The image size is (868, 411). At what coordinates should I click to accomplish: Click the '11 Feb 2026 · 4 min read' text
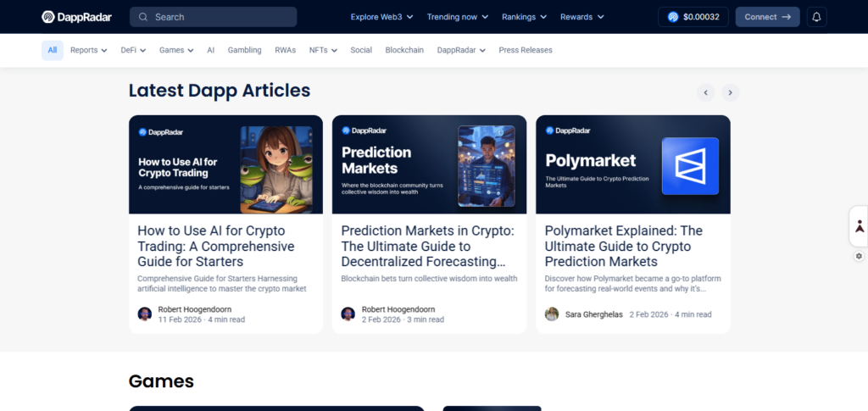[202, 319]
